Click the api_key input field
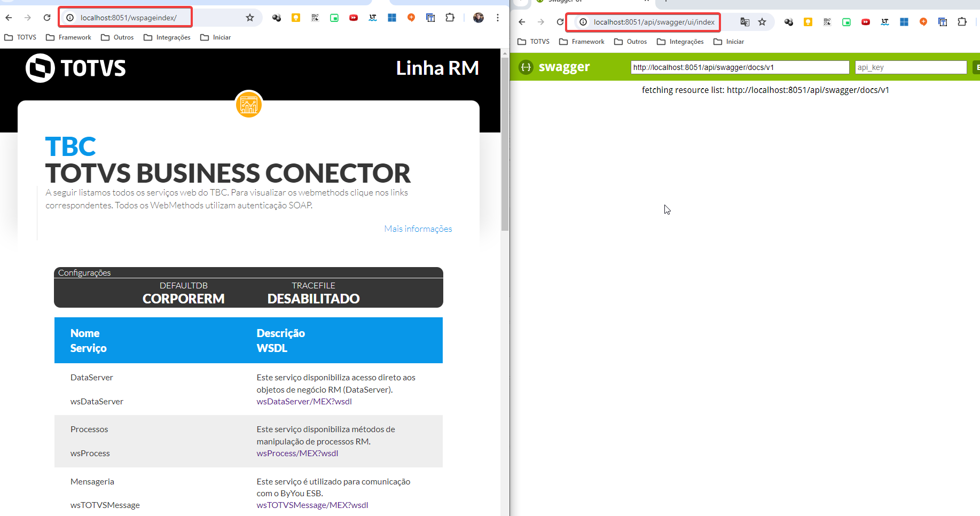 (911, 67)
